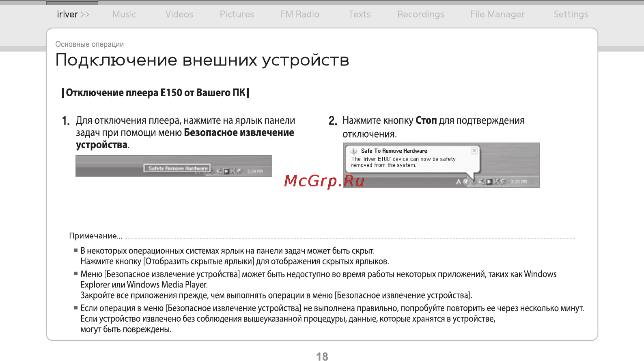Screen dimensions: 644x361
Task: Click the 'Примечание...' note label
Action: [x=95, y=236]
